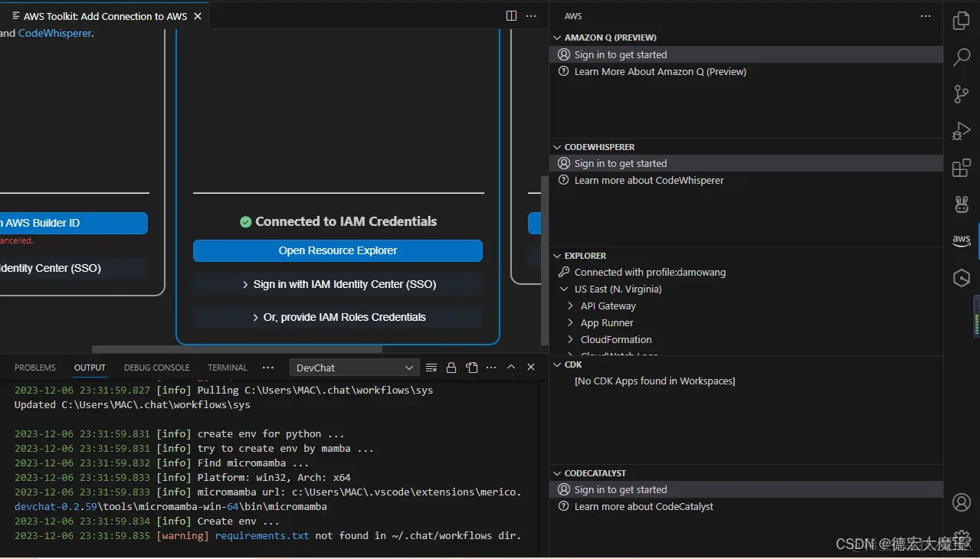Open the Extensions view
Screen dimensions: 980x559
point(962,168)
